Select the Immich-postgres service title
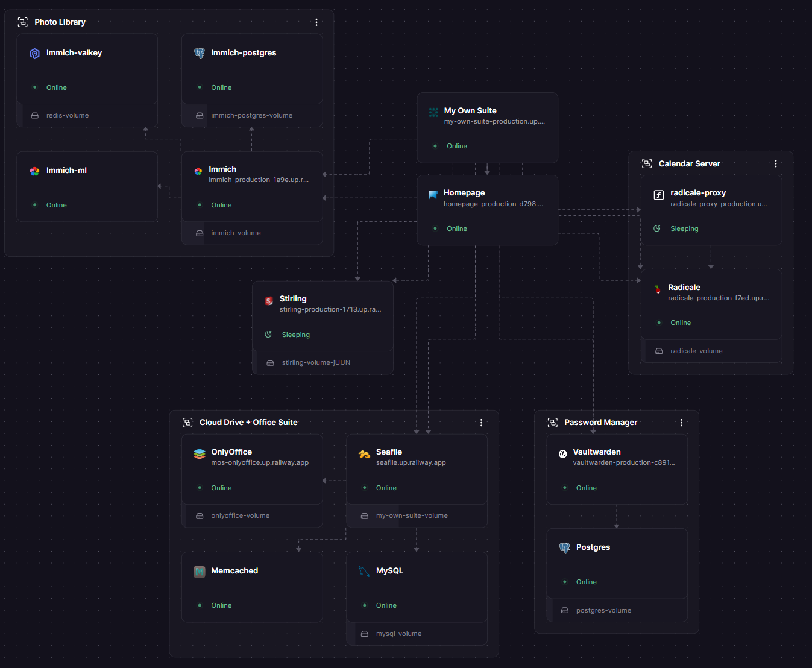This screenshot has width=812, height=668. coord(244,53)
